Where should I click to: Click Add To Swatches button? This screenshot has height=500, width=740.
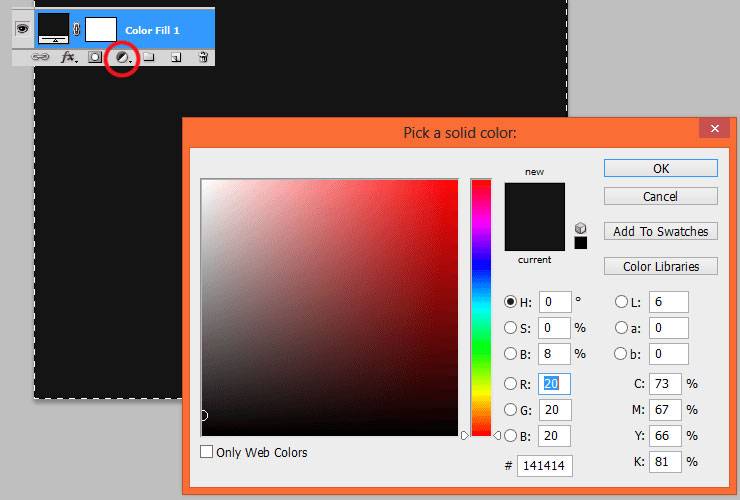click(661, 231)
